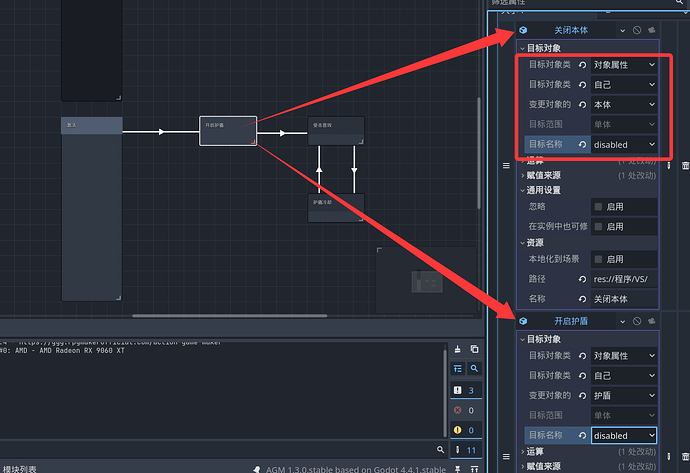Revert the first 目标对象类 property in 关闭本体
690x473 pixels.
click(582, 65)
